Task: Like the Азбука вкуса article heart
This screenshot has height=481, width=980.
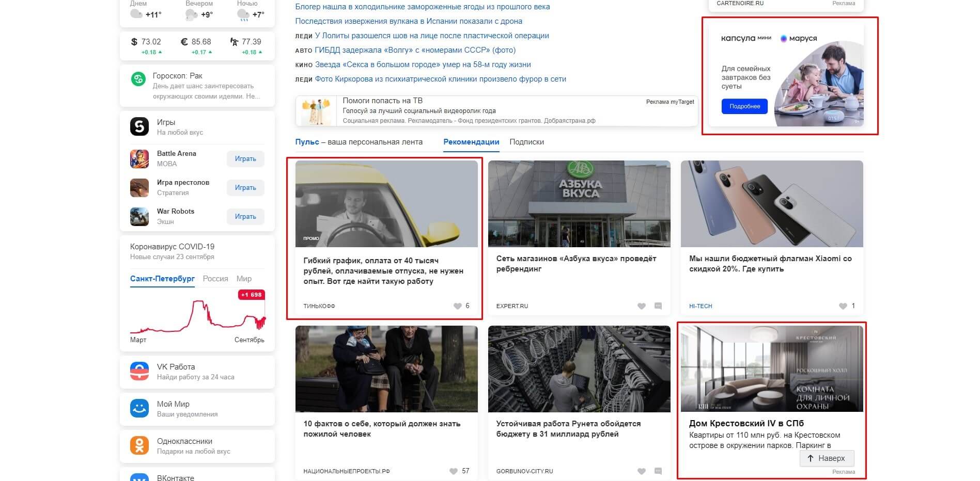Action: click(642, 306)
